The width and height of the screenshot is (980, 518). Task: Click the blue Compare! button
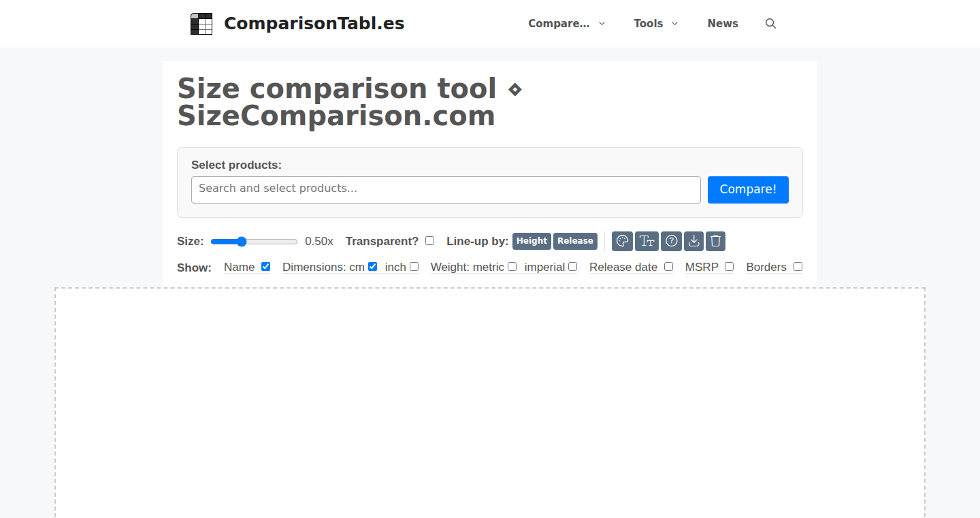click(748, 190)
